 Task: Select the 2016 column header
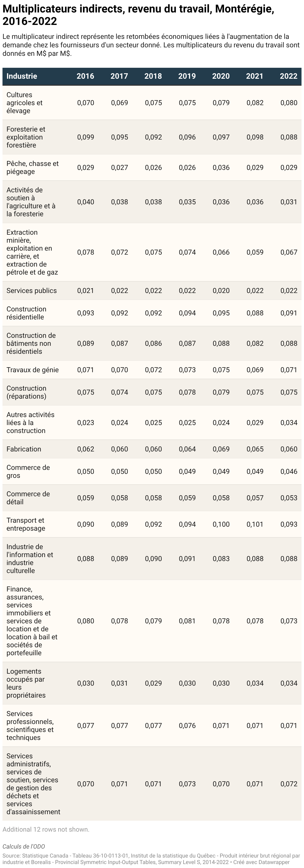click(x=85, y=76)
